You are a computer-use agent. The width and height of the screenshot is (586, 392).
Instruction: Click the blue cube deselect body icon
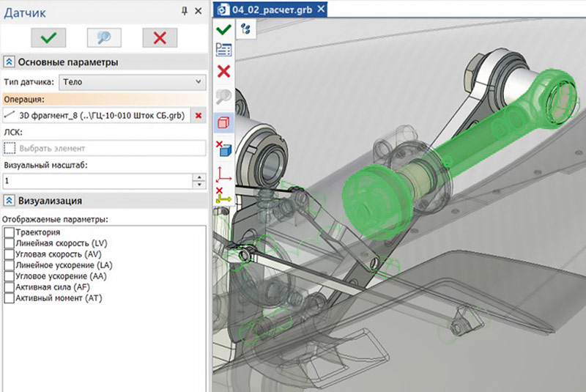coord(224,149)
